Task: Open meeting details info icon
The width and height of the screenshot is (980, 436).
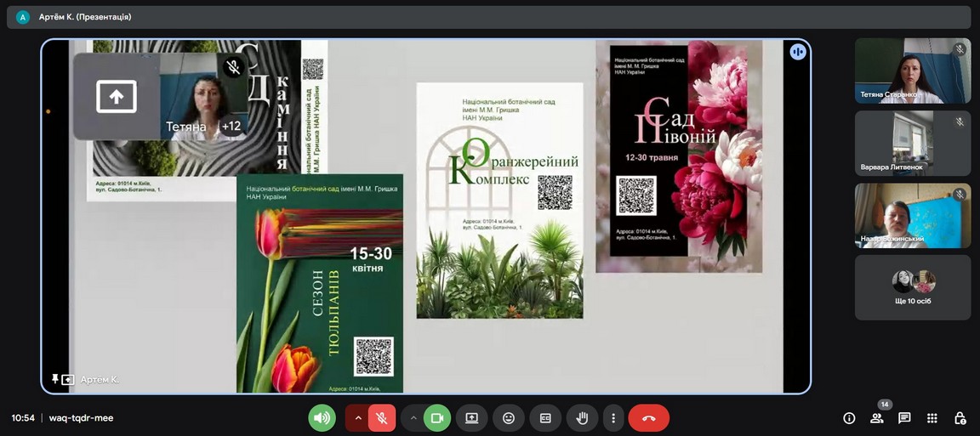Action: click(849, 418)
